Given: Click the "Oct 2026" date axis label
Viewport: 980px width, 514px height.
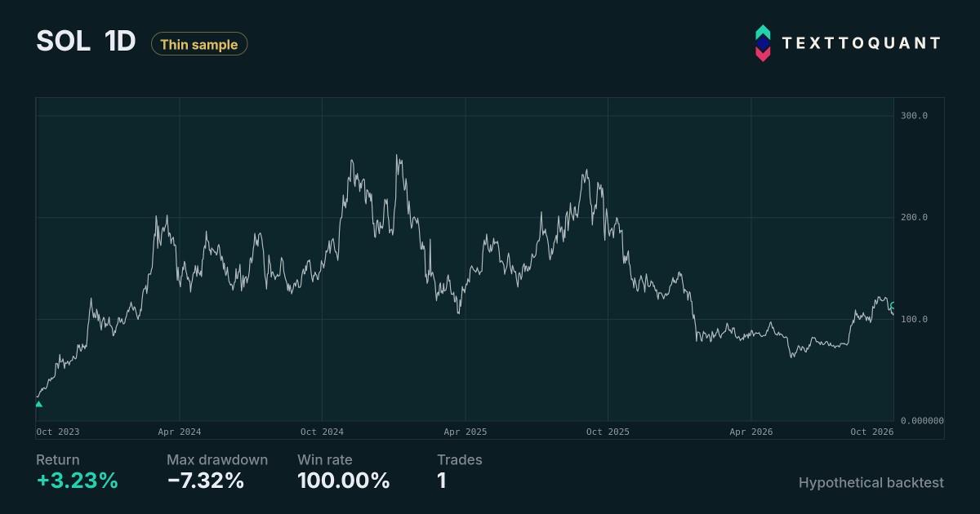Looking at the screenshot, I should [872, 432].
